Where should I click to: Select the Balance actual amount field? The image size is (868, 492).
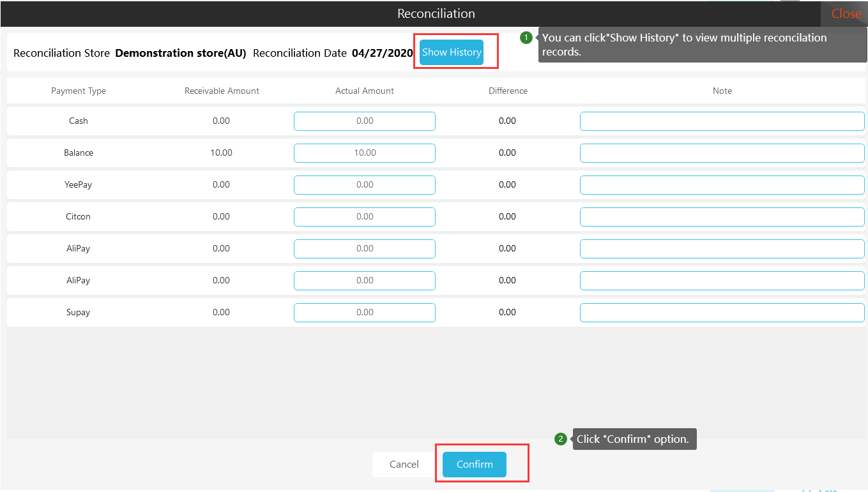[x=364, y=153]
